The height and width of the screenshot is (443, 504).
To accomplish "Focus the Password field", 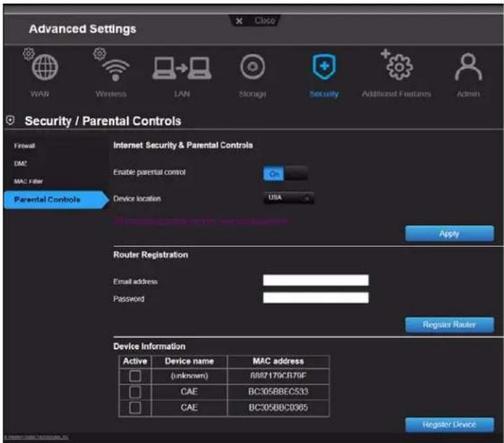I will (315, 298).
